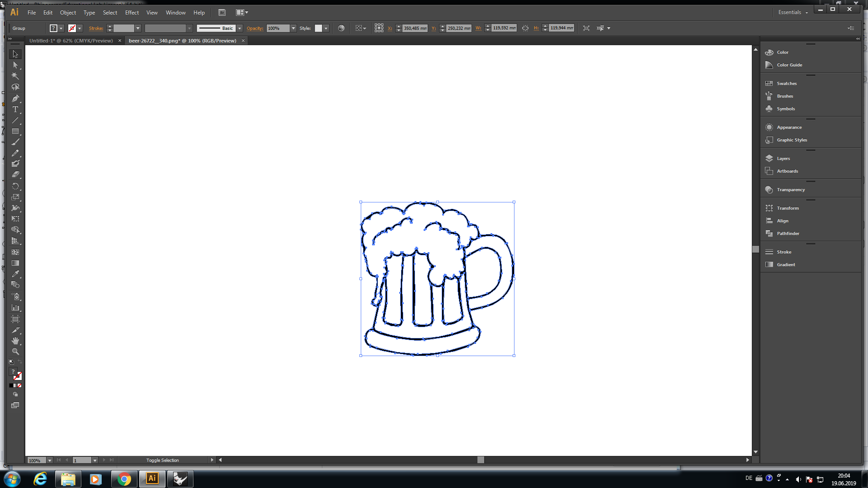Open the Effect menu

[132, 13]
